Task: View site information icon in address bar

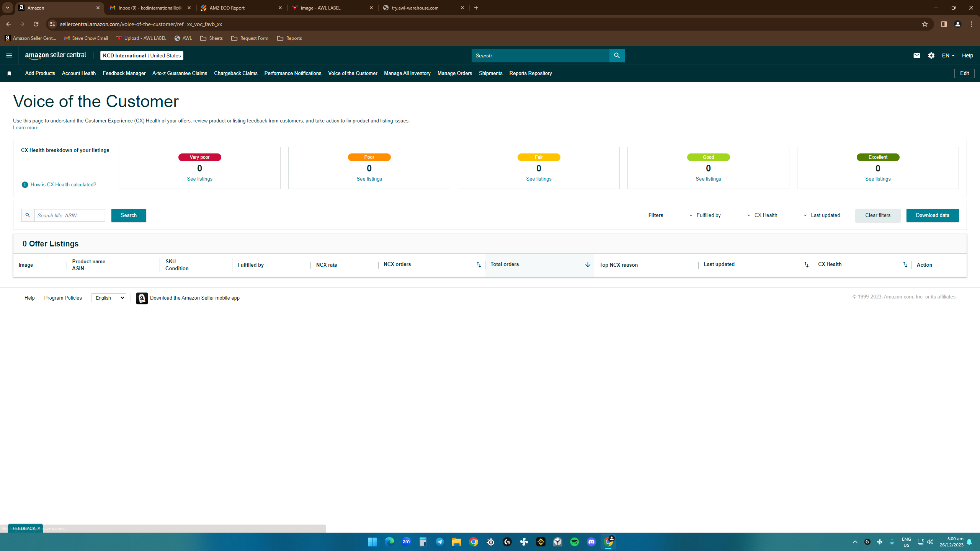Action: [52, 24]
